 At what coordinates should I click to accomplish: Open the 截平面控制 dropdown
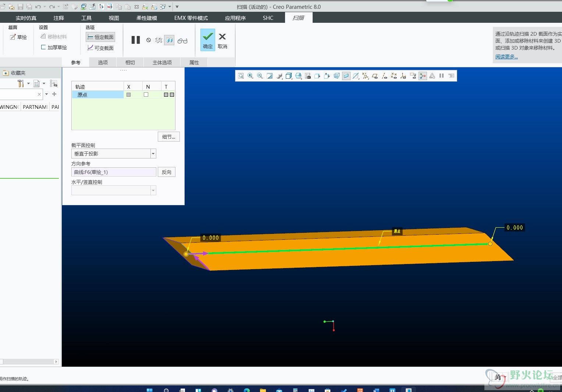click(153, 154)
